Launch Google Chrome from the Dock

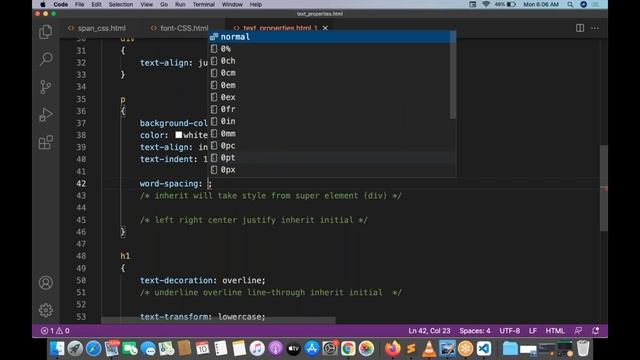coord(348,349)
